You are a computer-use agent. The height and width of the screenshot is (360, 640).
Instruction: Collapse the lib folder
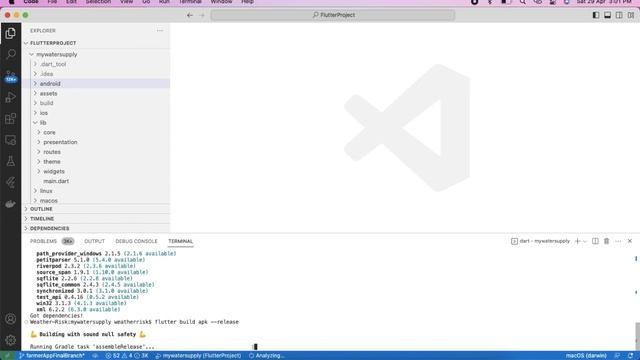(96, 123)
